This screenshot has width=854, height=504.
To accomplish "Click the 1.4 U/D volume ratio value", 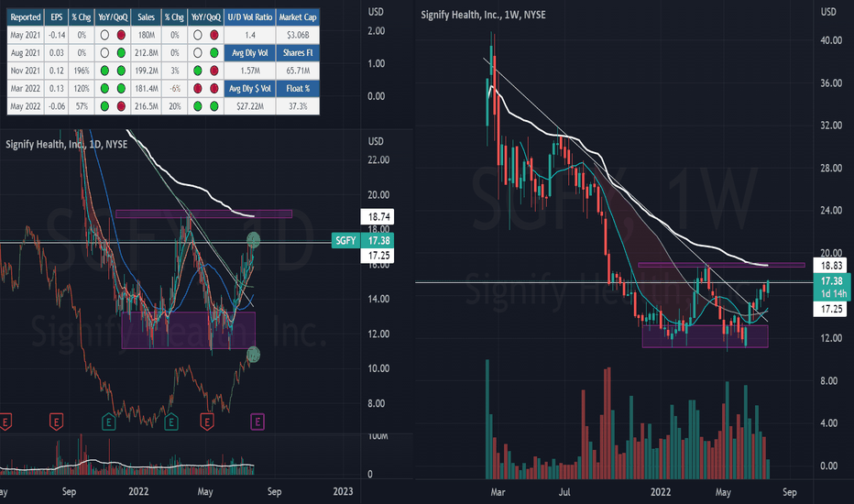I will click(250, 35).
